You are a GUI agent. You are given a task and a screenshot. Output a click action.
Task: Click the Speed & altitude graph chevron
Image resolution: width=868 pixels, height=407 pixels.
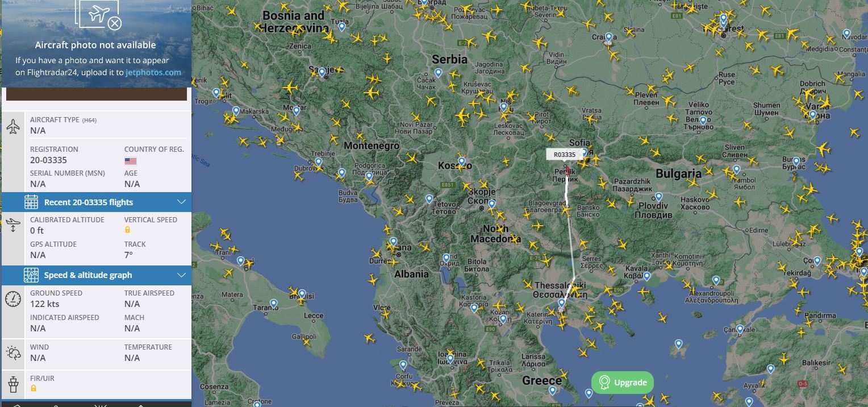[x=181, y=275]
